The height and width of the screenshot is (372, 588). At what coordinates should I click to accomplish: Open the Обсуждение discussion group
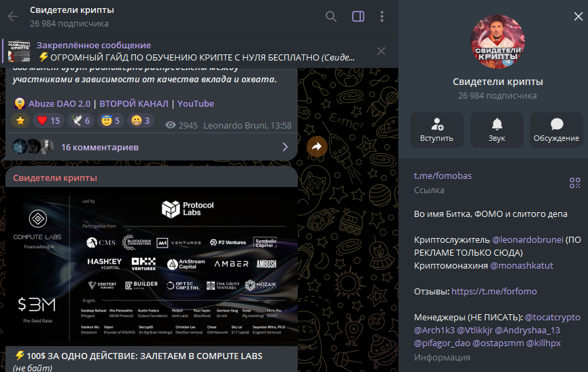coord(556,130)
